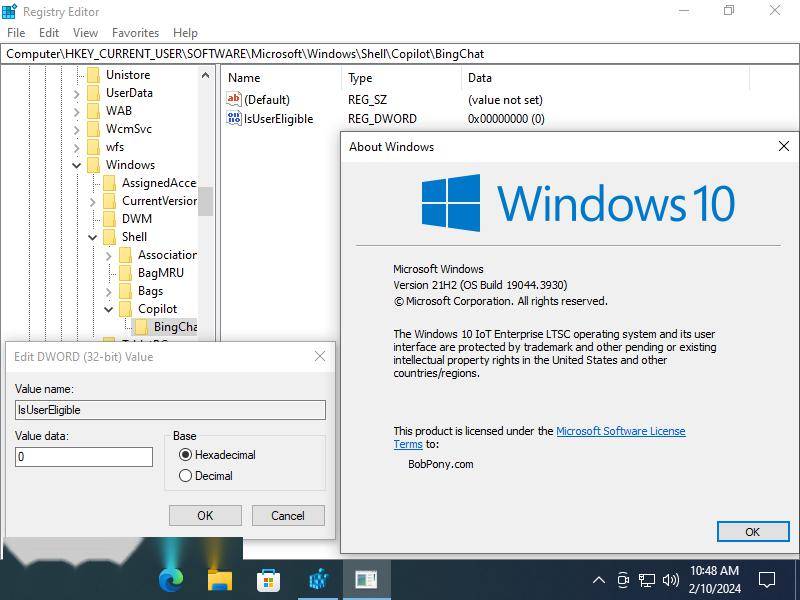The image size is (800, 600).
Task: Expand the CurrentVersion key
Action: click(x=92, y=202)
